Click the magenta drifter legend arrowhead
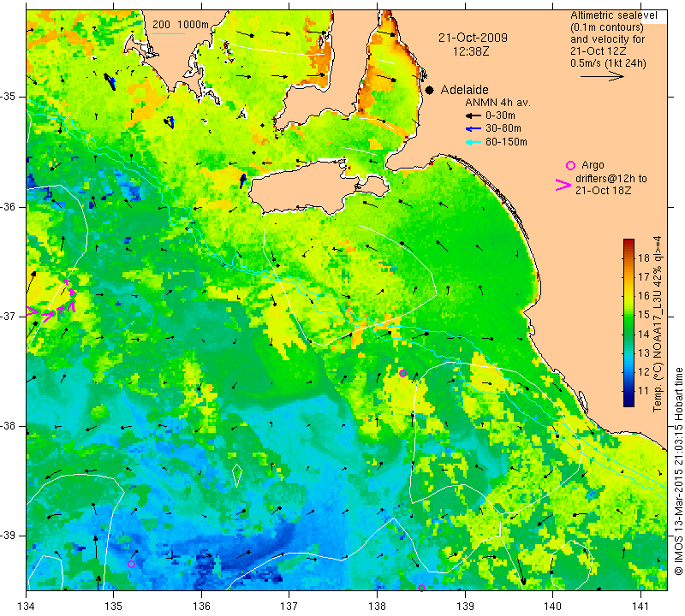 pos(563,185)
